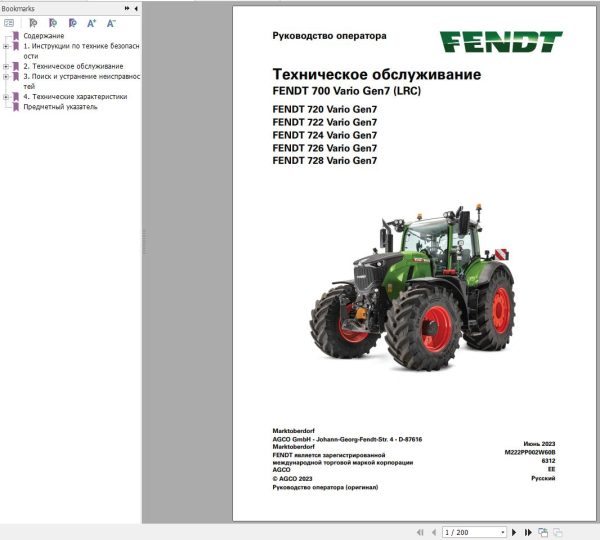Click the 'M222PP002W60B' document code

point(530,452)
